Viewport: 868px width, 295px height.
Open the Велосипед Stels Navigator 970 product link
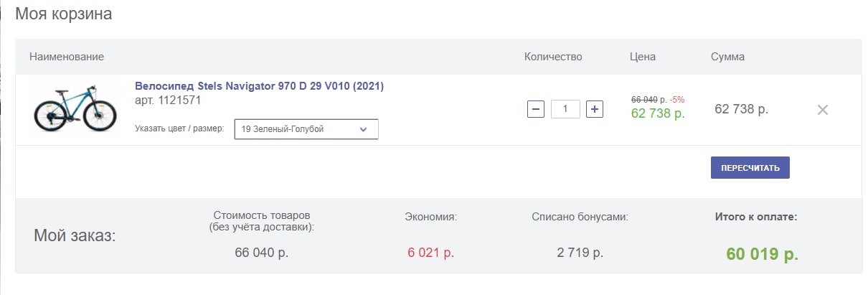[259, 86]
